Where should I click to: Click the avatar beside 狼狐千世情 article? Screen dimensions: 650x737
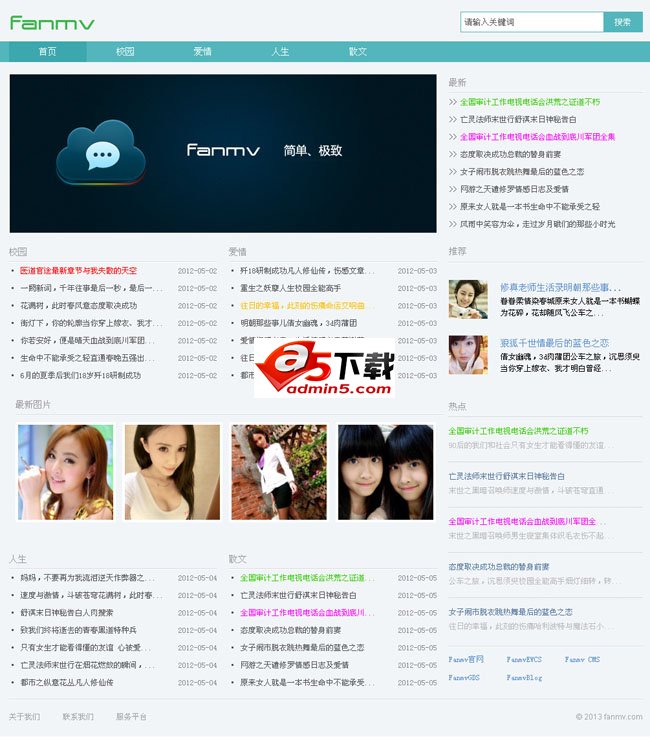pos(468,355)
